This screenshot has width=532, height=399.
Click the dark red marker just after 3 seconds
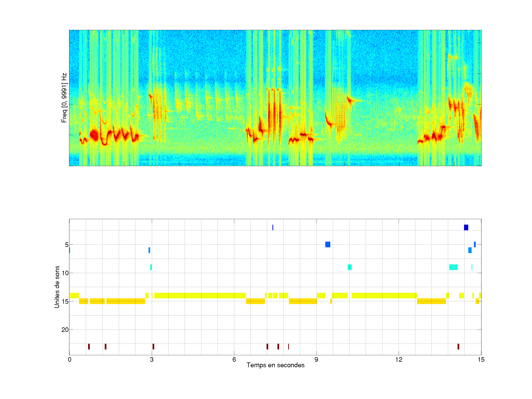click(153, 347)
